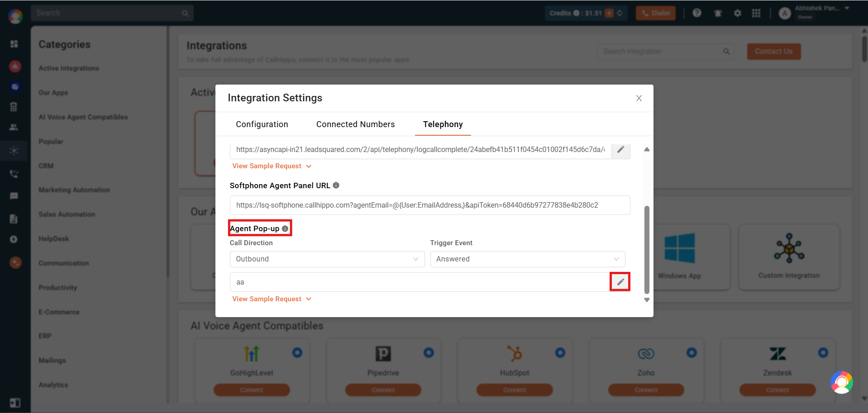Expand View Sample Request below Agent Pop-up
The height and width of the screenshot is (413, 868).
[x=272, y=299]
